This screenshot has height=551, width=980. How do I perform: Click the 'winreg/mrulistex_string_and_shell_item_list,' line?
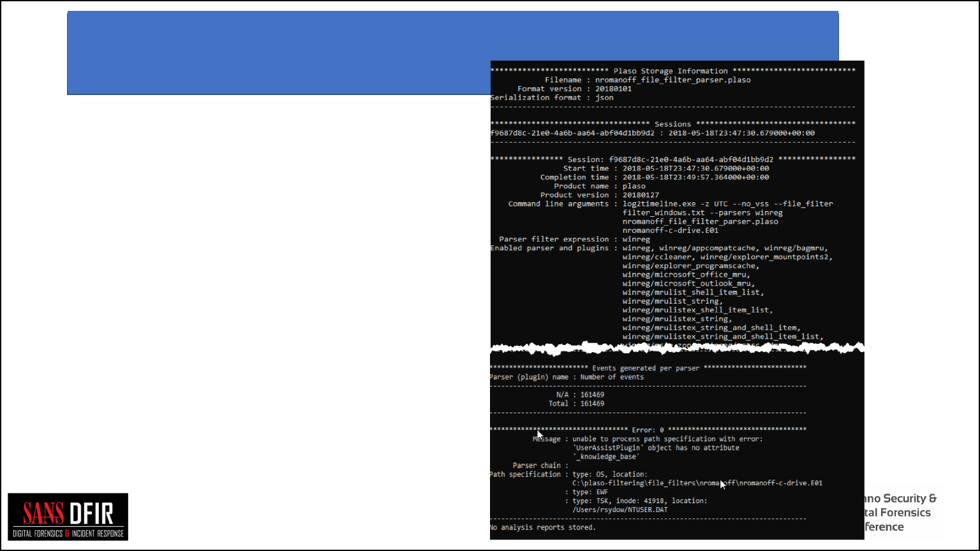tap(724, 337)
